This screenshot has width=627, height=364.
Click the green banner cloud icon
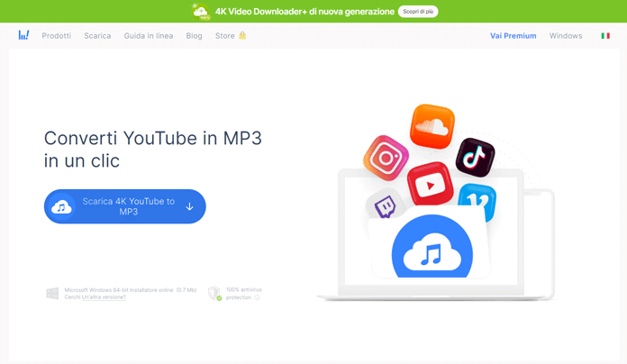pos(201,12)
